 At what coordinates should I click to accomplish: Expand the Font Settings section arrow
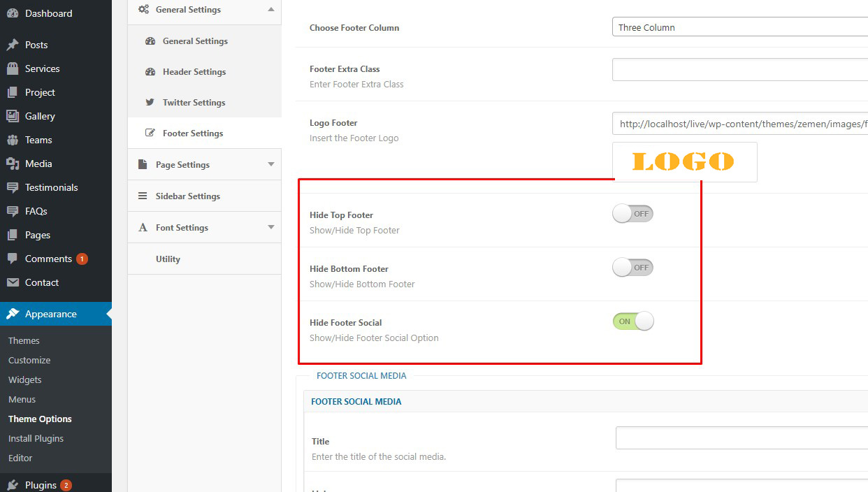271,227
